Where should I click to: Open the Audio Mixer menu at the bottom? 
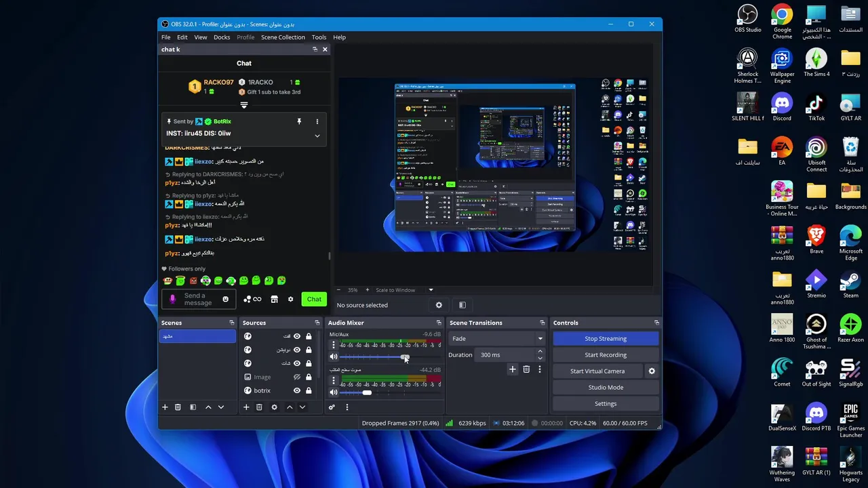coord(347,407)
